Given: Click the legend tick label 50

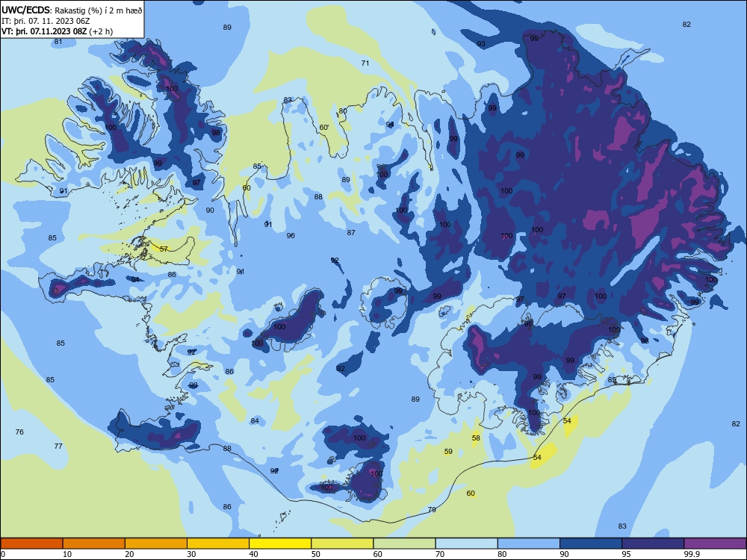Looking at the screenshot, I should [x=316, y=554].
